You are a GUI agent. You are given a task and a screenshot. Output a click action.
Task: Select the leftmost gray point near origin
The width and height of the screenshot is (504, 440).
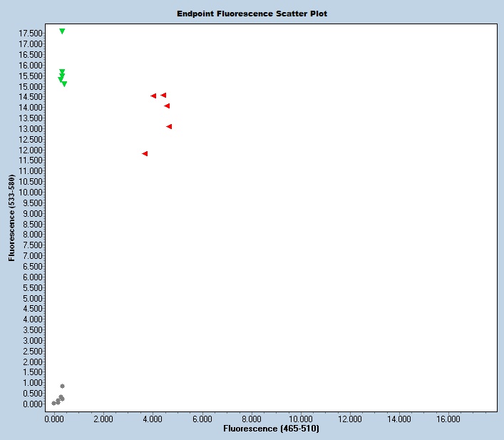[54, 403]
